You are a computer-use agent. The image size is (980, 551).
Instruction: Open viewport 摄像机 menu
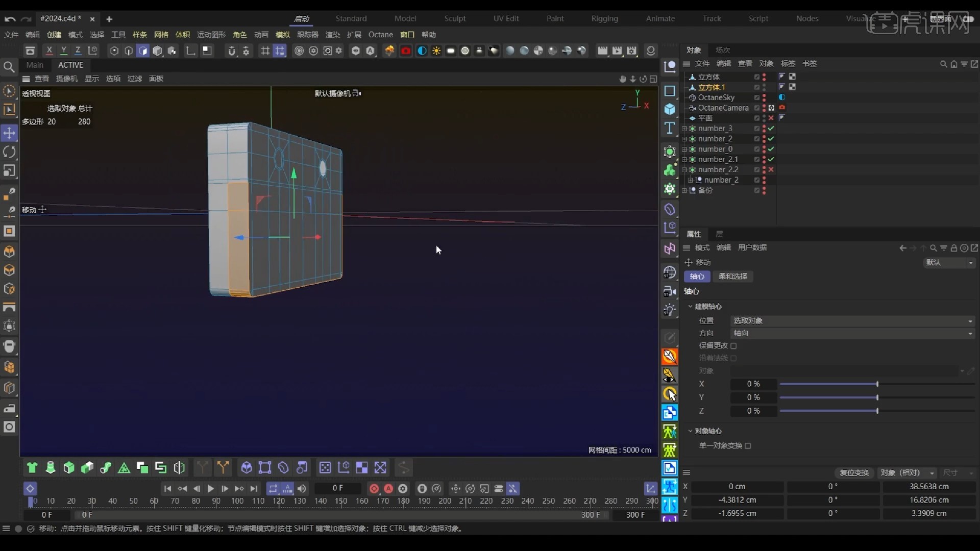[66, 79]
